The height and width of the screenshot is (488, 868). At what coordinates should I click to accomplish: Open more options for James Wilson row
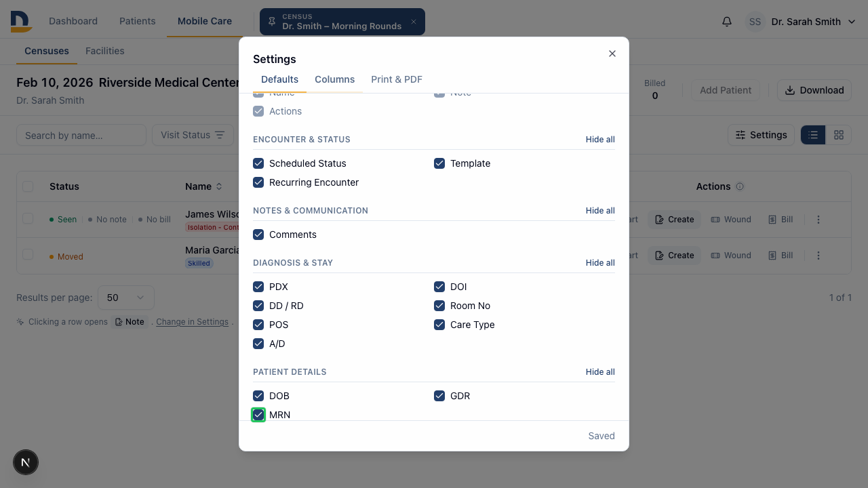pos(818,220)
